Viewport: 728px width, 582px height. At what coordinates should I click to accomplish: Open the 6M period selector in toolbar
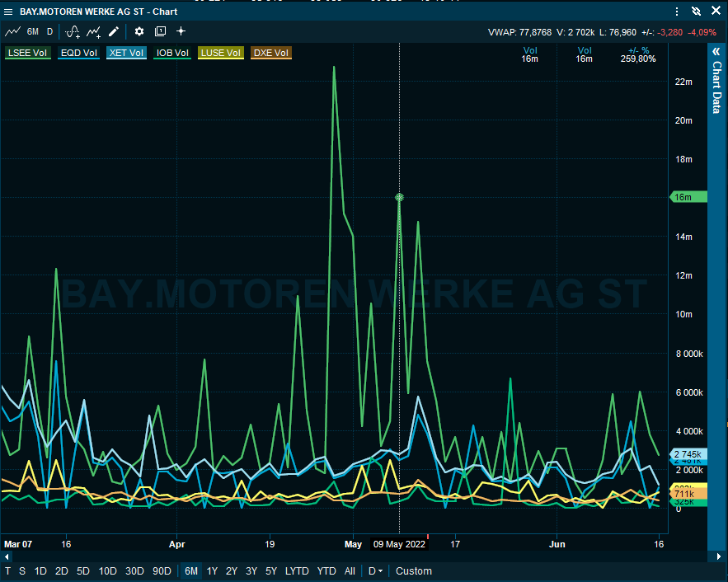point(33,31)
